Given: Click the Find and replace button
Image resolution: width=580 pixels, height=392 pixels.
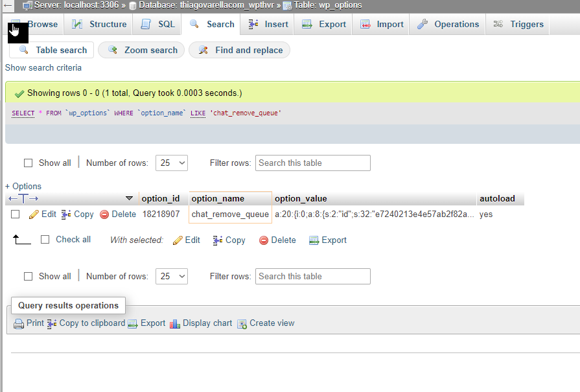Looking at the screenshot, I should tap(240, 51).
